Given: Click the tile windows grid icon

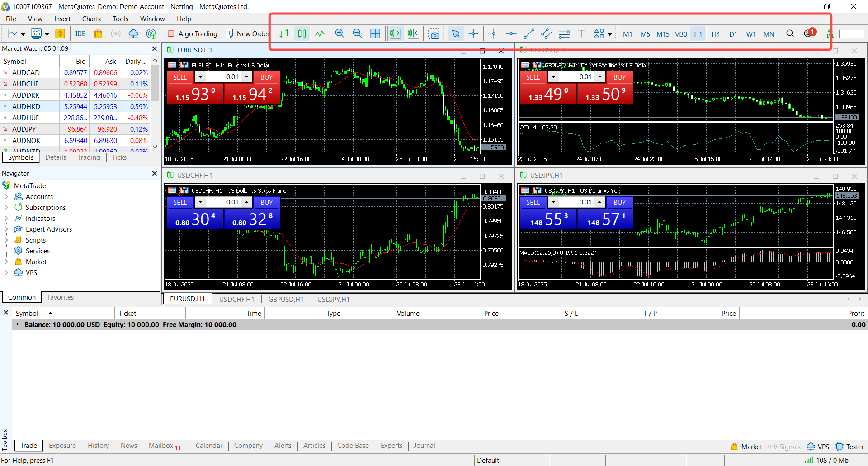Looking at the screenshot, I should pyautogui.click(x=375, y=34).
